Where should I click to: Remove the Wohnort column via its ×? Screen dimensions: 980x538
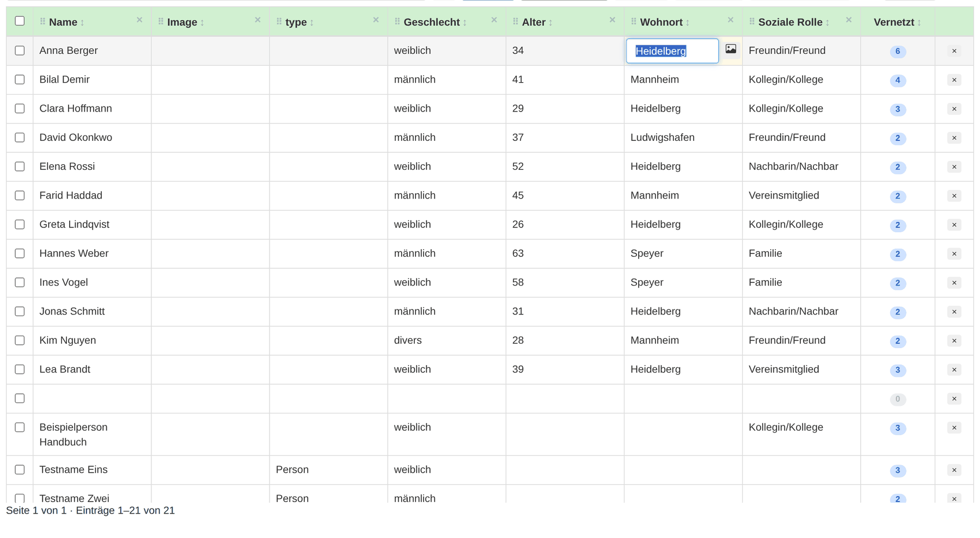(x=731, y=20)
